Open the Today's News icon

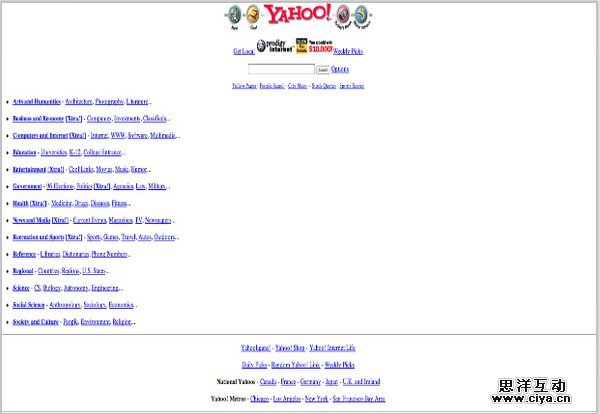coord(343,16)
